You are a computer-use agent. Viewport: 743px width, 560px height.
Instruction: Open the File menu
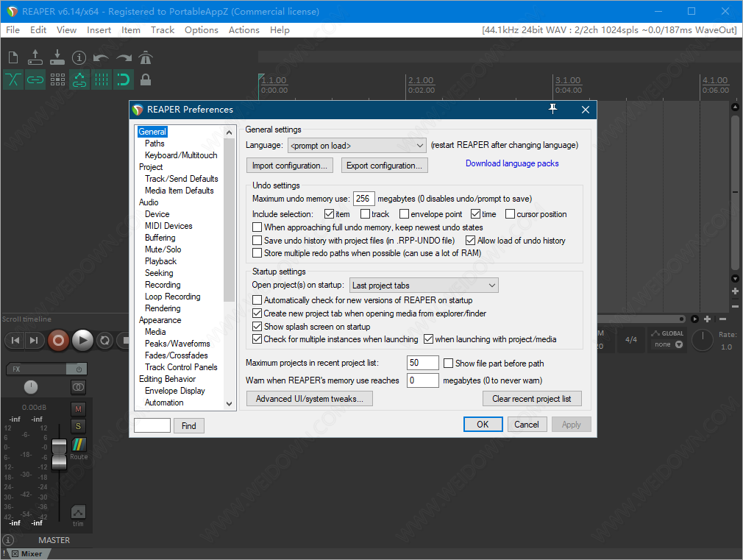(x=13, y=30)
